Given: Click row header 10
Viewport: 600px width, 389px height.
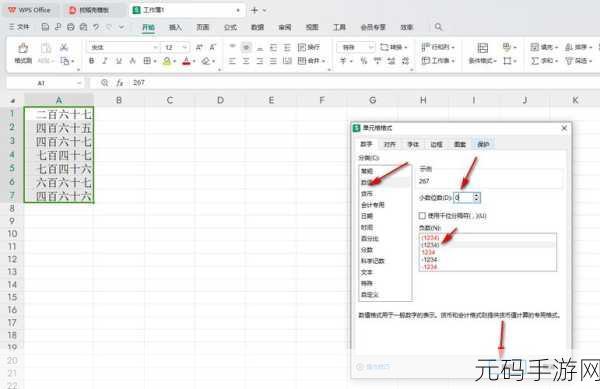Looking at the screenshot, I should [12, 234].
